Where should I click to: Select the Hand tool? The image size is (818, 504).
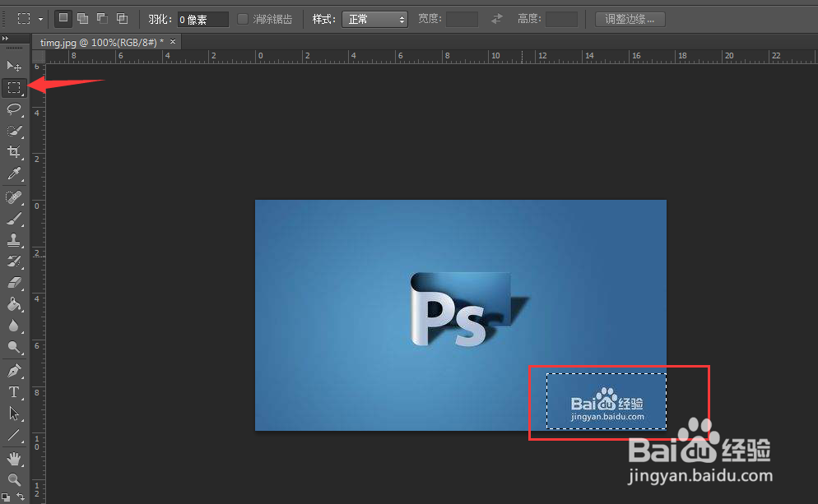click(x=14, y=459)
